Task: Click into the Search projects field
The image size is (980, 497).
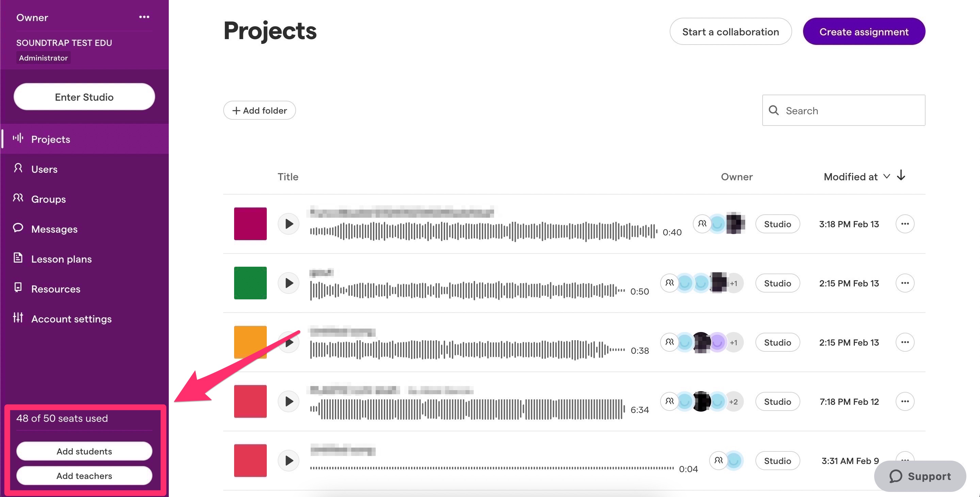Action: tap(844, 110)
